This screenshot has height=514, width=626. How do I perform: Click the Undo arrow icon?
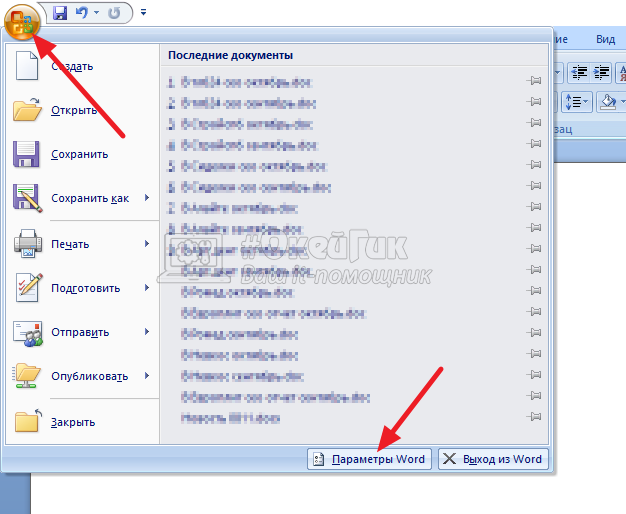[82, 13]
